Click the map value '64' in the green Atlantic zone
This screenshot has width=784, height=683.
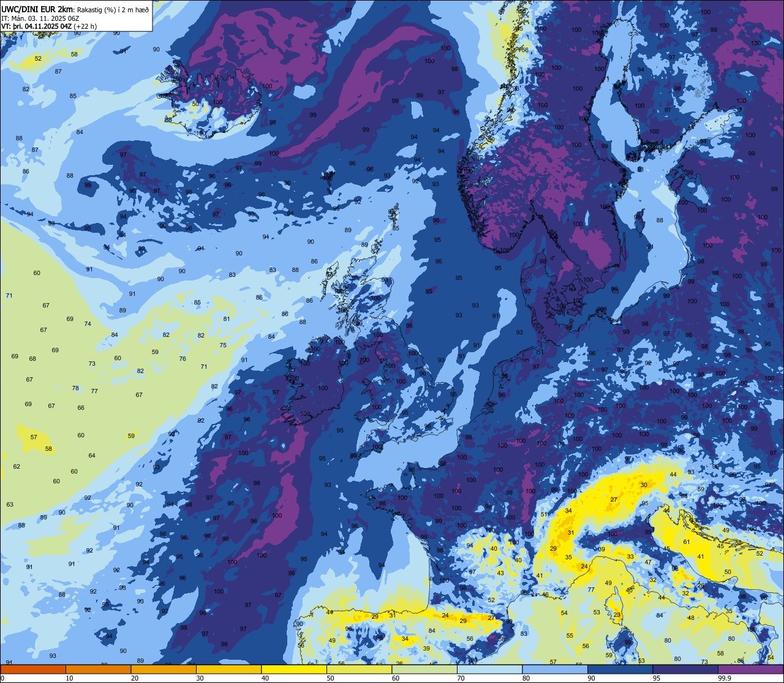coord(92,456)
